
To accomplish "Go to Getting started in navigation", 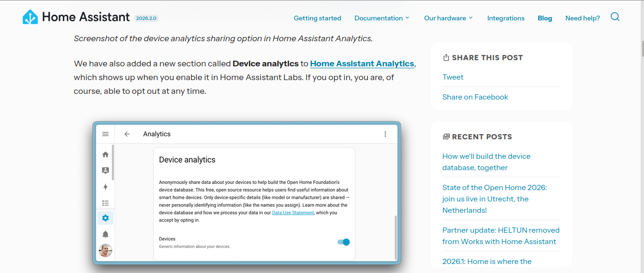I will coord(318,18).
